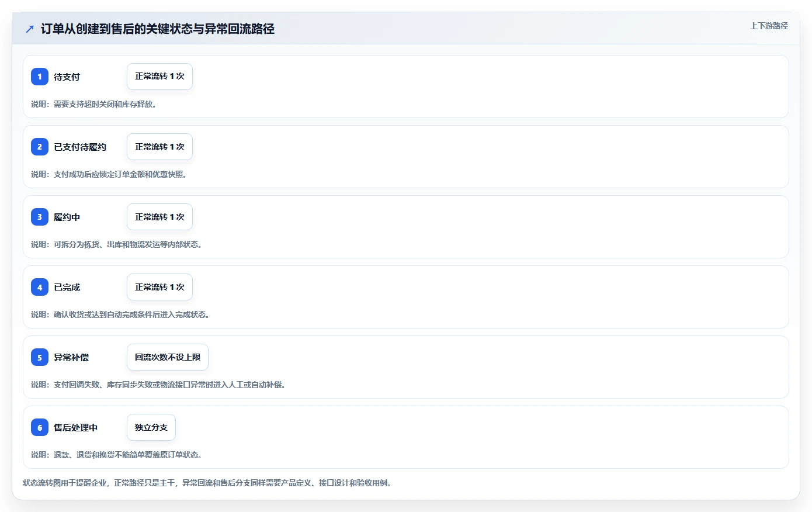Click the note 确认收货或达到自动完成条件

[x=120, y=314]
